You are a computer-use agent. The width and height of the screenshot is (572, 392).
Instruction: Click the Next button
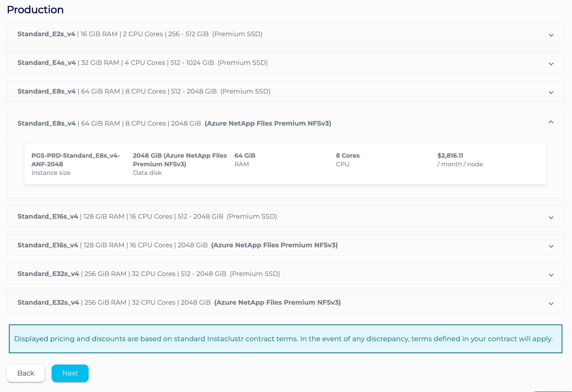click(70, 373)
